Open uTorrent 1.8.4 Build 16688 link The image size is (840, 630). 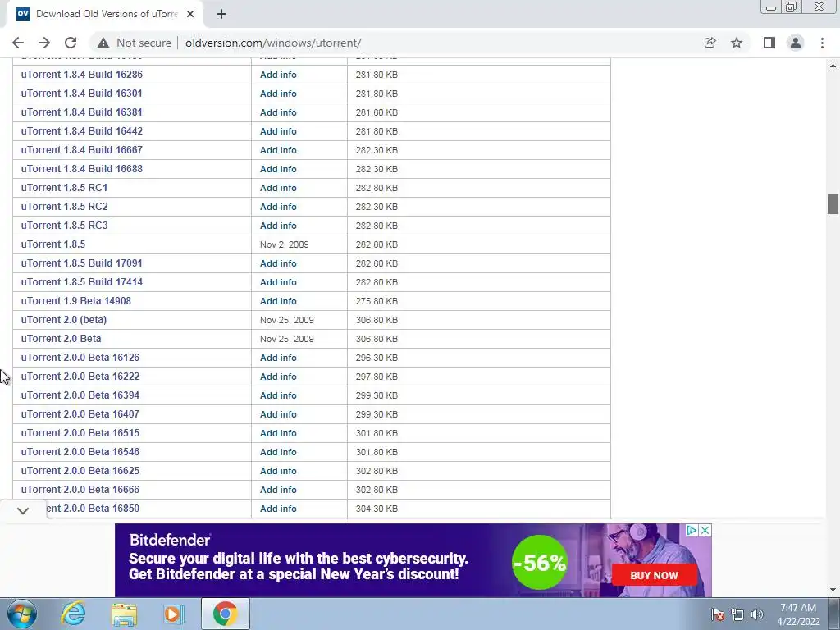pos(82,169)
